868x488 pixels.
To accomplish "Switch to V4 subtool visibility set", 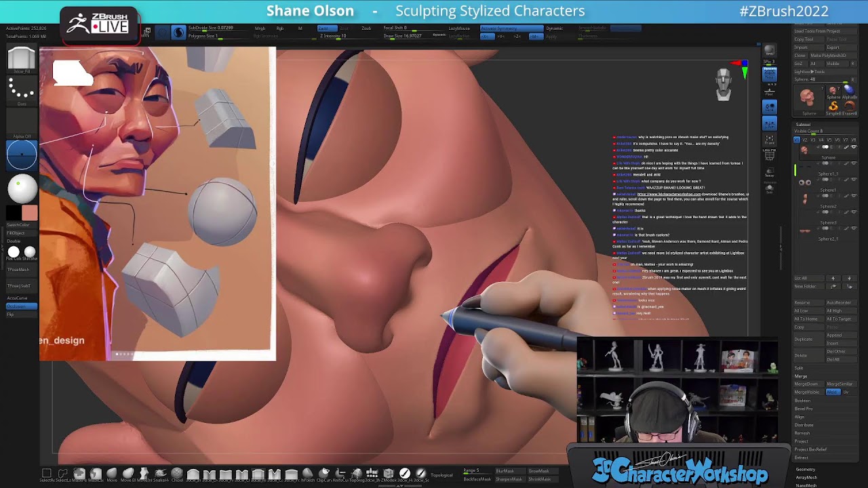I will [x=821, y=140].
